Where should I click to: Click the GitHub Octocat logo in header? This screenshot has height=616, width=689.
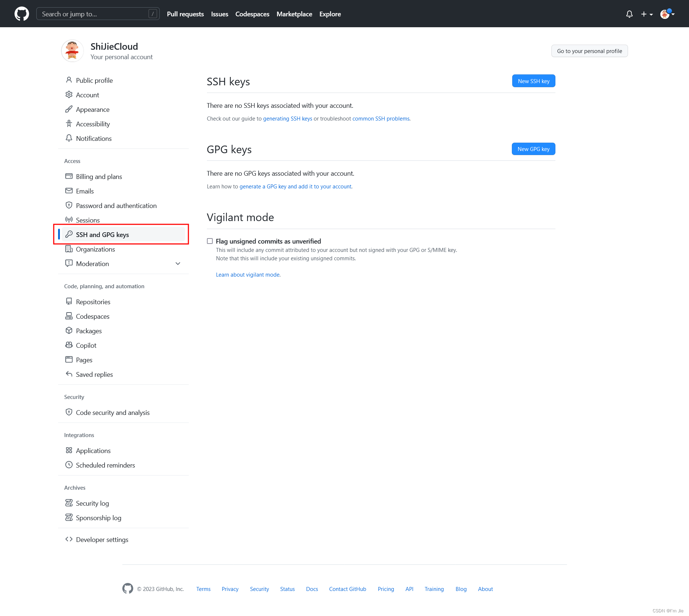(x=22, y=14)
